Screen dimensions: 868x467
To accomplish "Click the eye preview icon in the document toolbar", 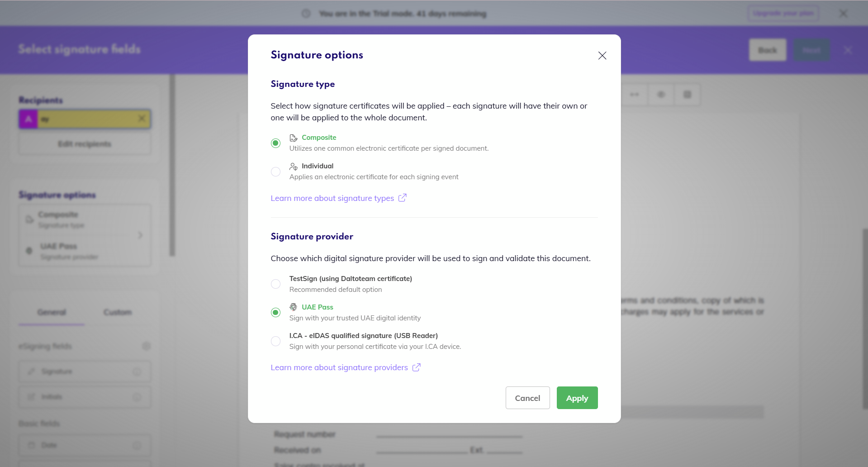I will (x=661, y=94).
